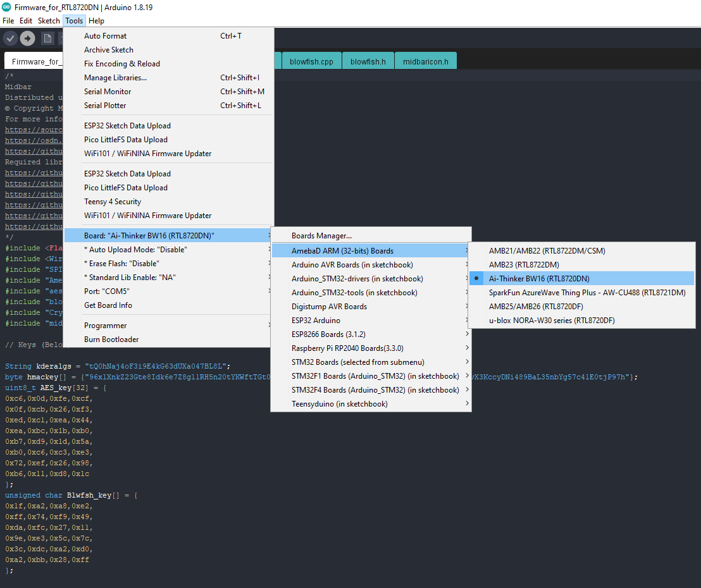Screen dimensions: 701x588
Task: Open the Help menu
Action: click(x=96, y=21)
